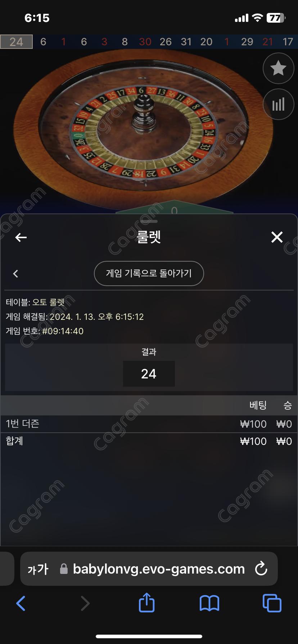The image size is (298, 644).
Task: Tap 게임 기록으로 돌아가기 button
Action: (x=149, y=273)
